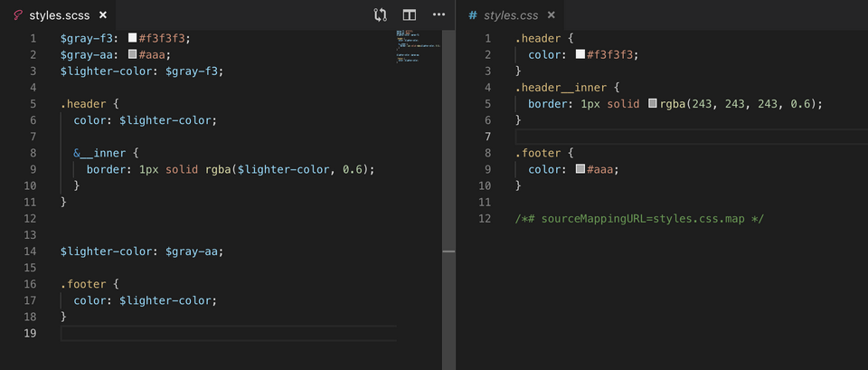Image resolution: width=868 pixels, height=370 pixels.
Task: Click line number 12 in styles.css gutter
Action: [486, 219]
